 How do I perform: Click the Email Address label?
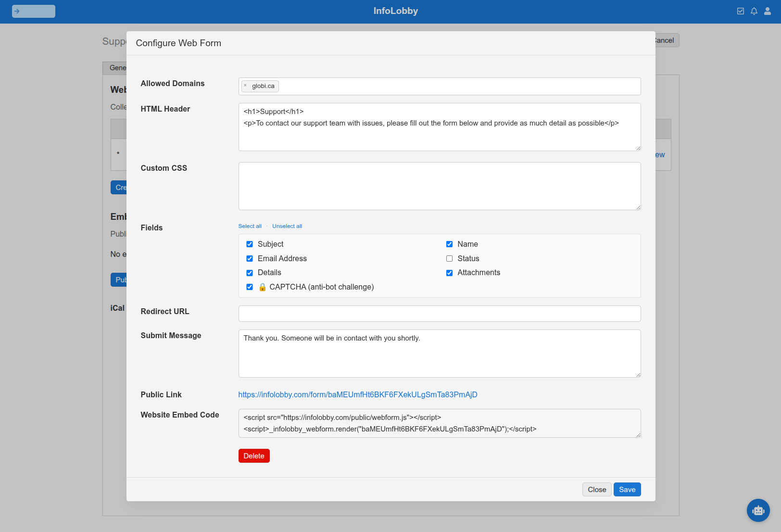(282, 259)
